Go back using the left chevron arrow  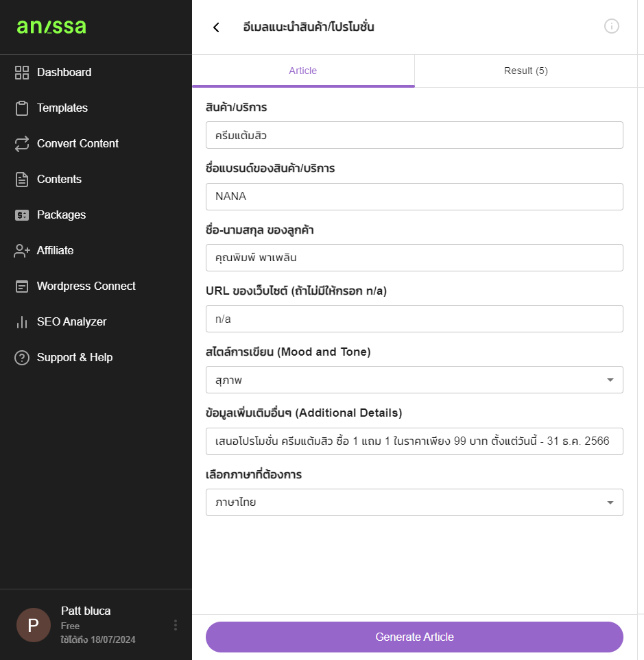tap(217, 27)
